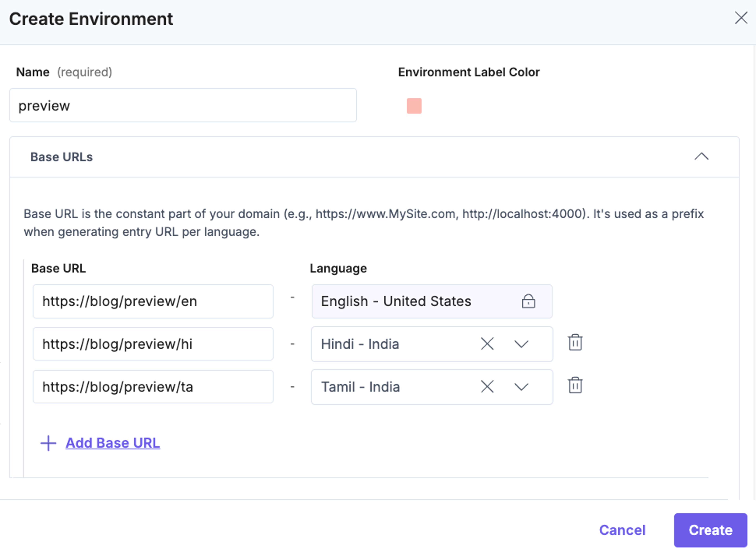Edit the https://blog/preview/ta base URL field

tap(153, 387)
